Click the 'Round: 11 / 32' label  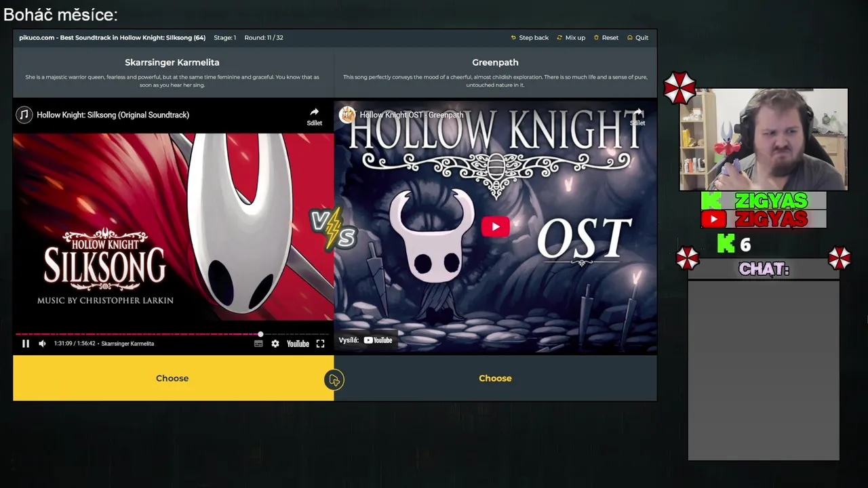click(x=264, y=38)
